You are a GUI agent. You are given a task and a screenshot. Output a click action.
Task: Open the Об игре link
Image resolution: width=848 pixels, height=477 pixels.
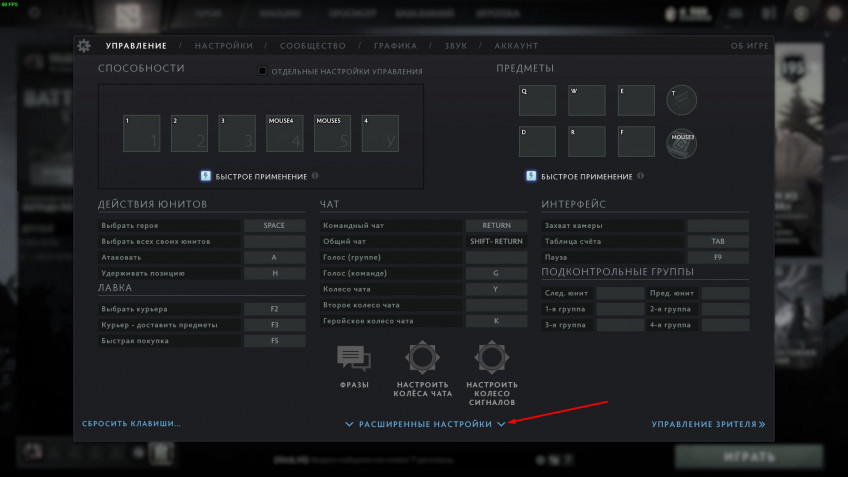point(750,46)
